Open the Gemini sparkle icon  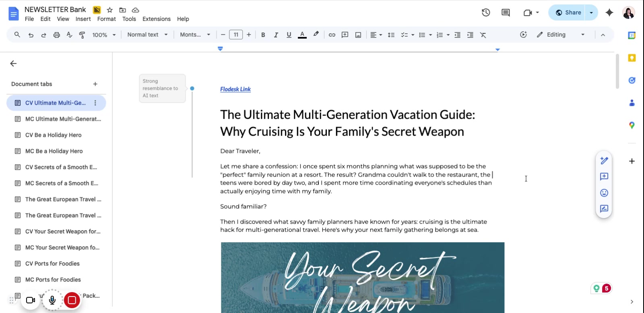(609, 12)
